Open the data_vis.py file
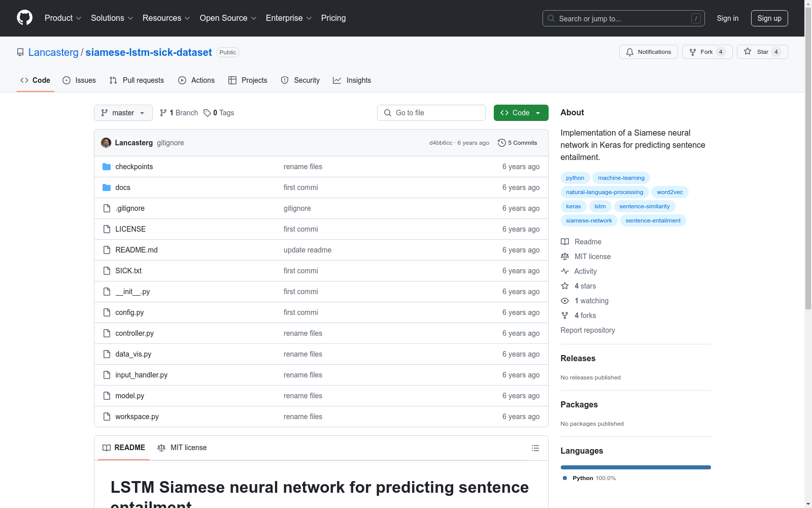Screen dimensions: 812x508 click(133, 354)
